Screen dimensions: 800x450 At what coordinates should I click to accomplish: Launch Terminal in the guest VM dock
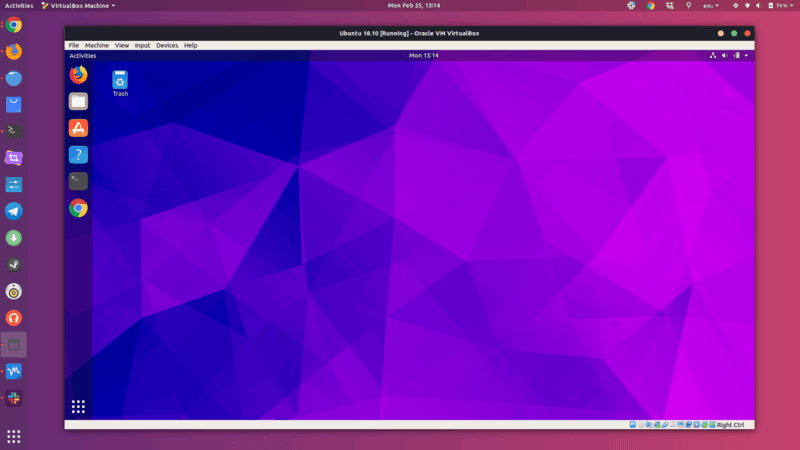tap(78, 181)
